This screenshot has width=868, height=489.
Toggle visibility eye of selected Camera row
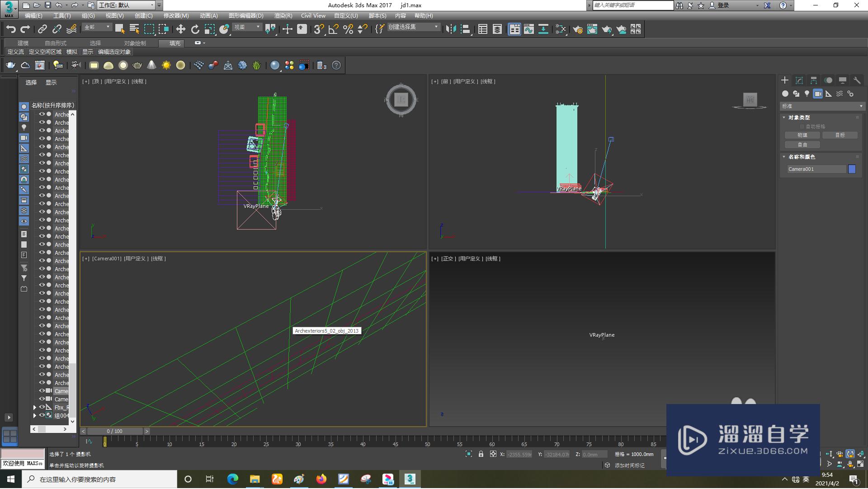(42, 391)
